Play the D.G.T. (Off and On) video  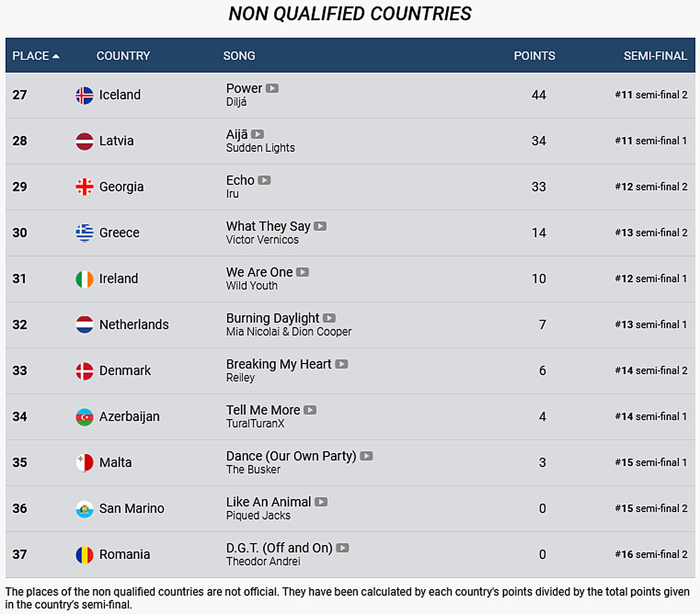(343, 548)
